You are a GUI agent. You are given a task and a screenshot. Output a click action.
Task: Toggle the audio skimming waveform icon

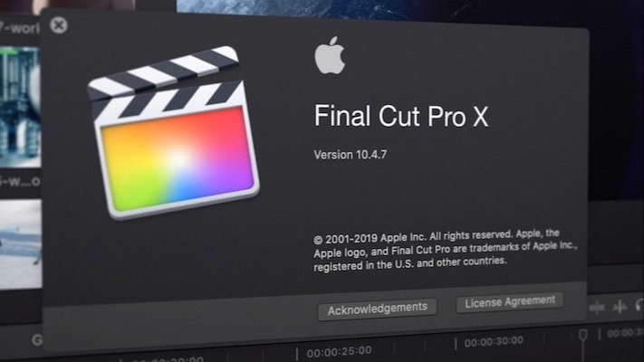coord(620,306)
